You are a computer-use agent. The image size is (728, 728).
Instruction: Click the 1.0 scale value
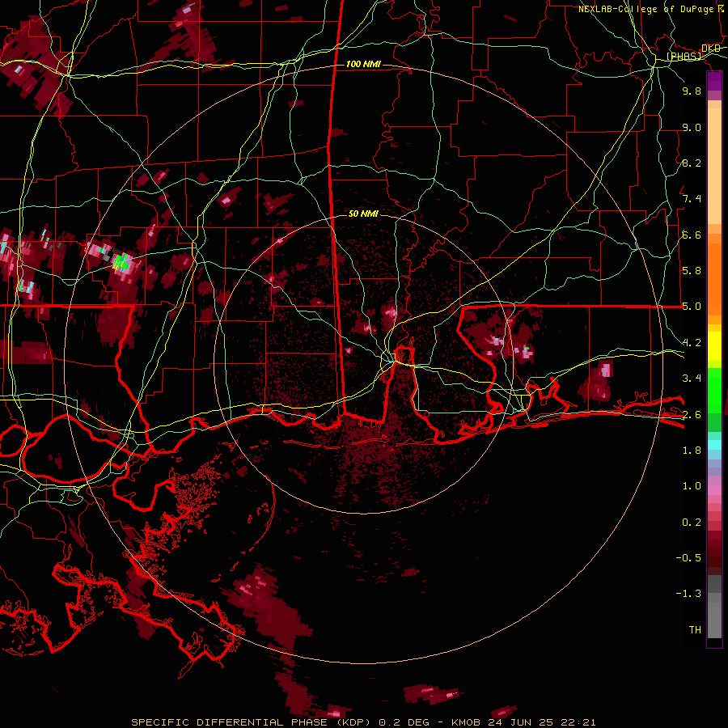pos(692,486)
